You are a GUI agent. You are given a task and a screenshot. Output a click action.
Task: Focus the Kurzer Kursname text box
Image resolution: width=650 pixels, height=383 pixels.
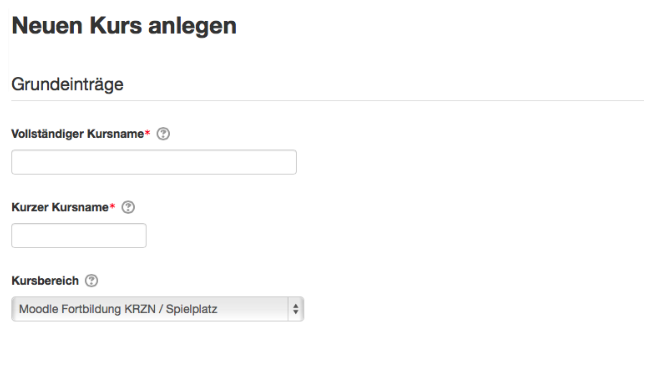point(79,235)
